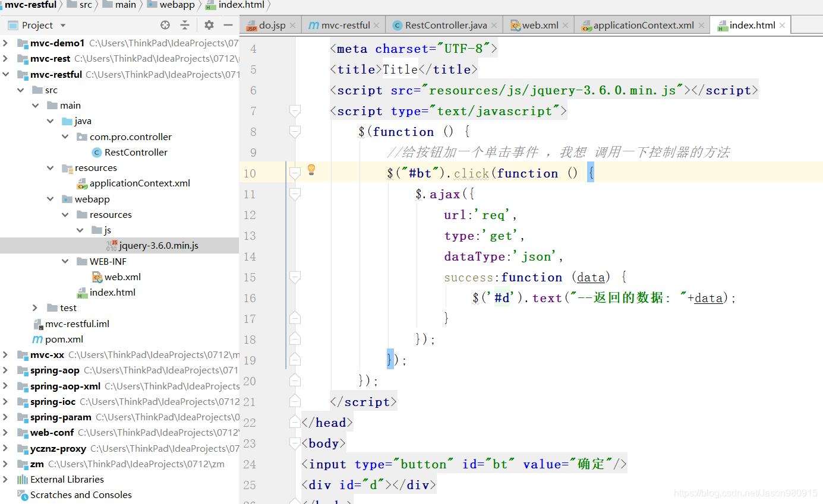The height and width of the screenshot is (504, 823).
Task: Click the Scratches and Consoles icon
Action: [23, 495]
